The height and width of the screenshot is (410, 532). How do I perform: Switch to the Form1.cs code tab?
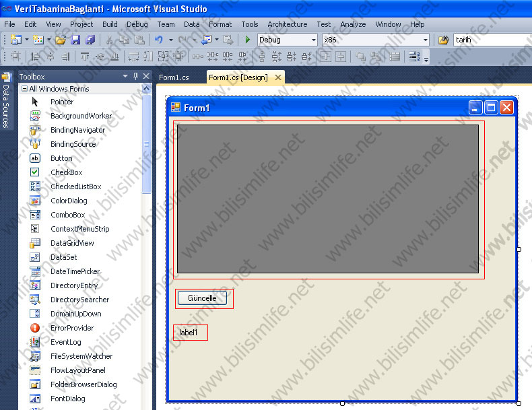(x=174, y=77)
